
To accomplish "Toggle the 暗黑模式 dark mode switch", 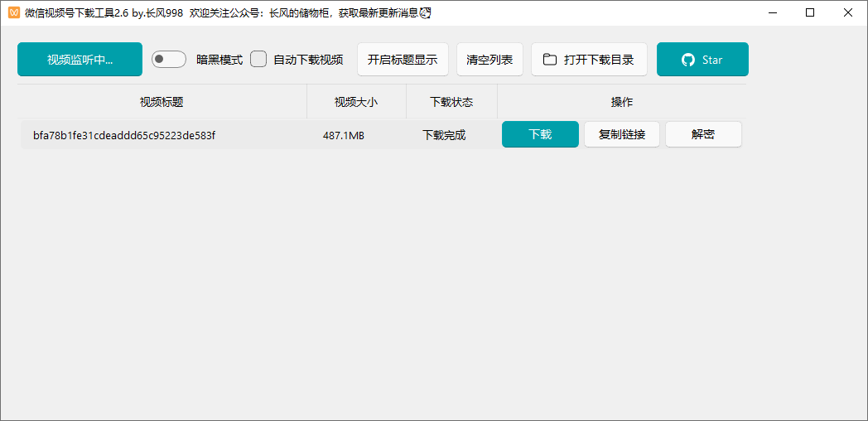I will click(168, 60).
